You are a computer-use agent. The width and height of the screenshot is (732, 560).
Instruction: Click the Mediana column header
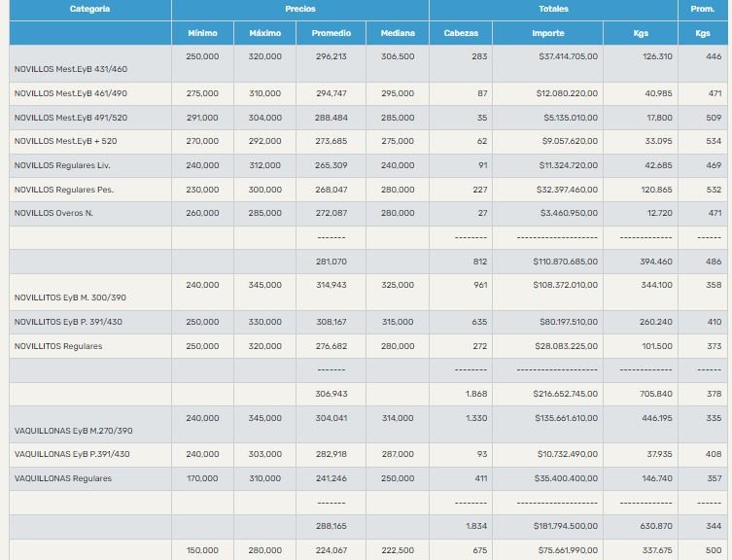click(398, 33)
